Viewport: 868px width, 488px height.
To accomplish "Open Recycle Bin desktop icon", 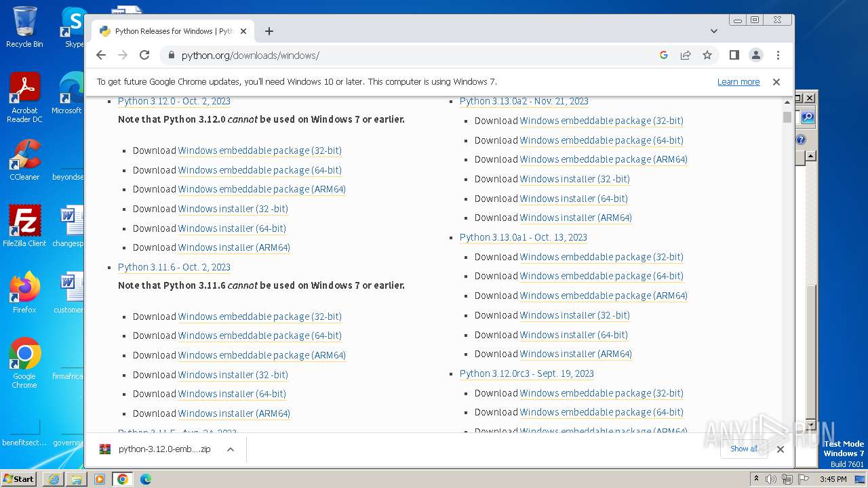I will click(24, 27).
